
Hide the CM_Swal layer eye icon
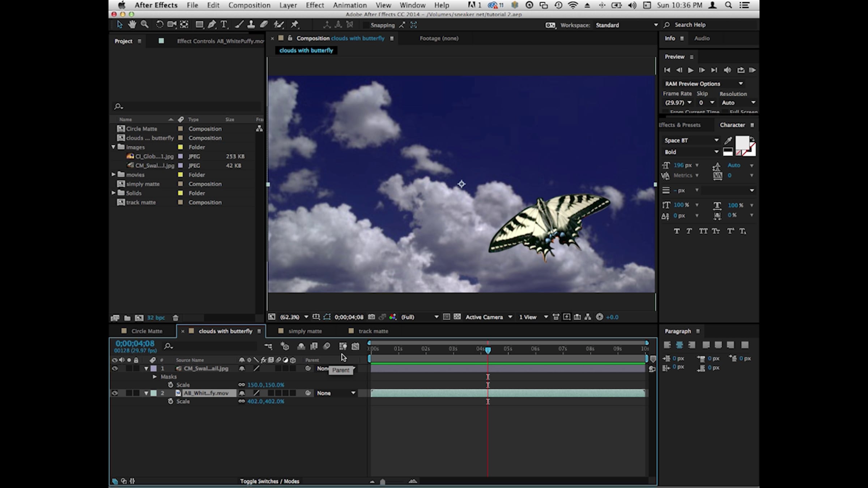(x=115, y=368)
